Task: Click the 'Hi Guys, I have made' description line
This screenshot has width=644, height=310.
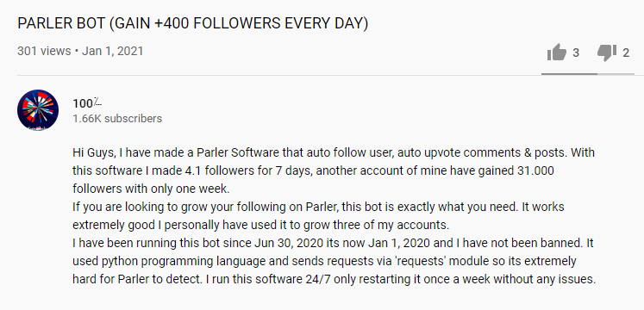Action: pyautogui.click(x=334, y=153)
